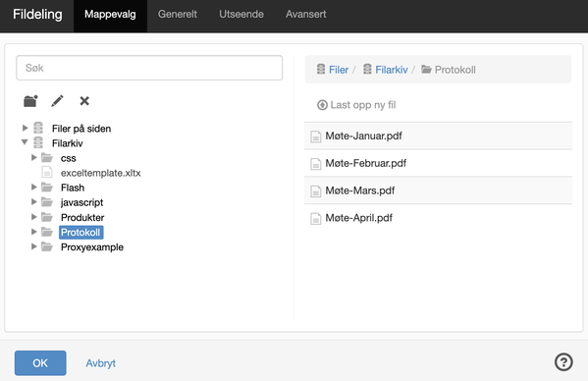Open the help question mark icon
This screenshot has width=588, height=381.
tap(563, 362)
